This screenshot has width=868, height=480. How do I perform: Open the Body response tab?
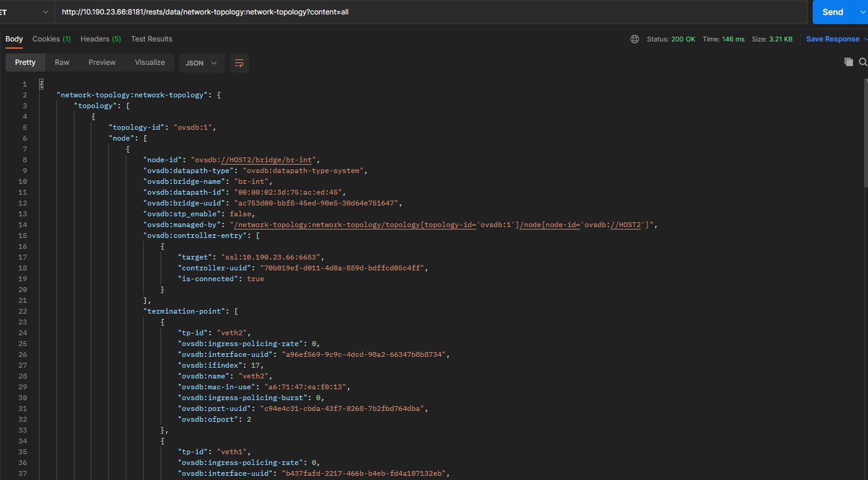click(x=14, y=39)
